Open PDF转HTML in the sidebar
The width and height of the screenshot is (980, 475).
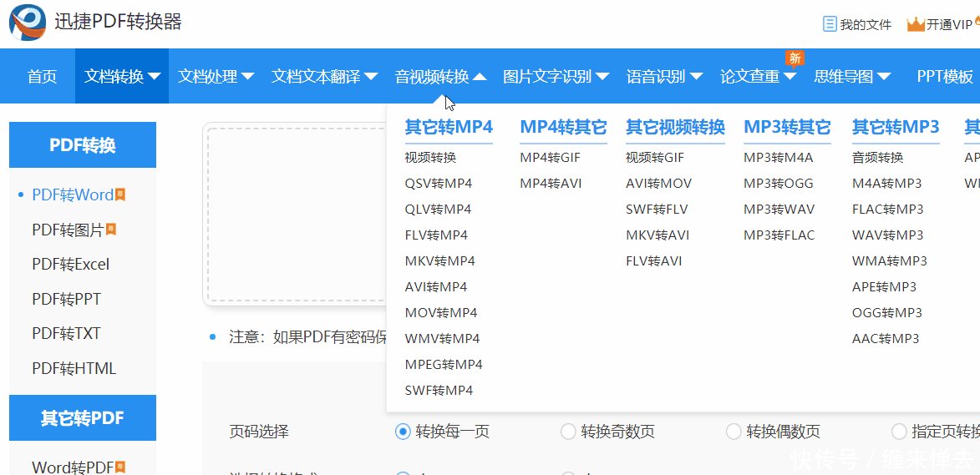tap(74, 368)
